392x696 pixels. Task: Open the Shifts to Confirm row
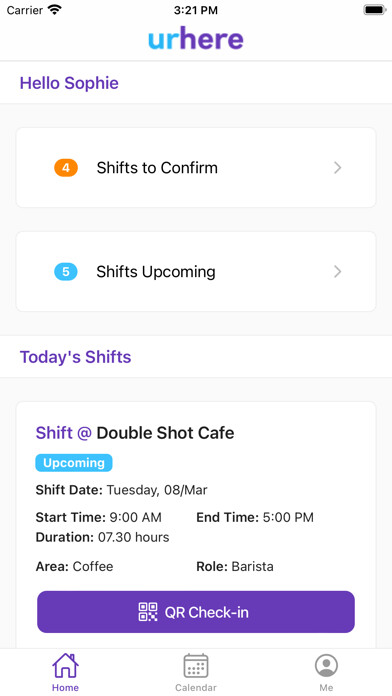click(196, 168)
